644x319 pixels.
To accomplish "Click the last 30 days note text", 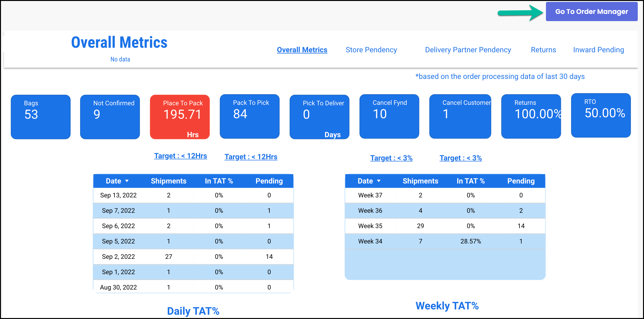I will pos(500,76).
